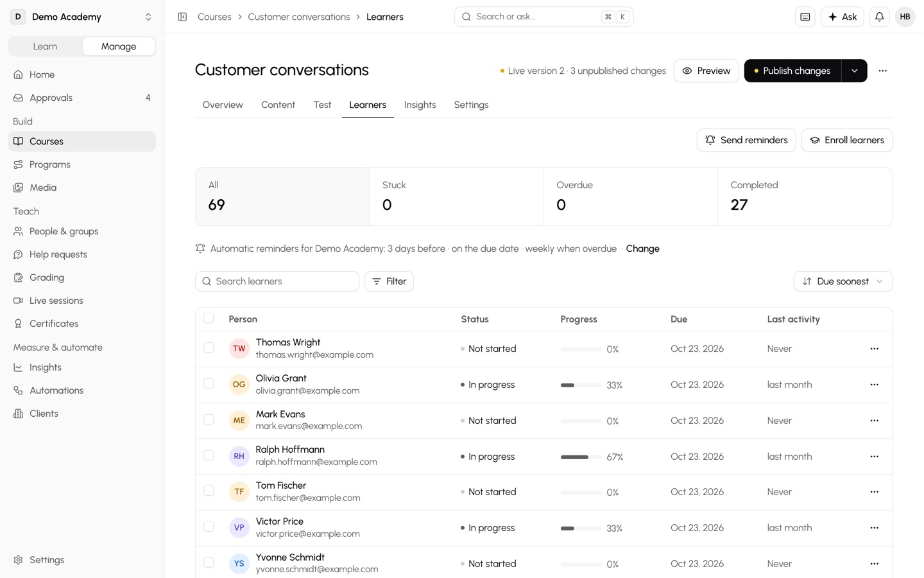Image resolution: width=924 pixels, height=578 pixels.
Task: Open Demo Academy workspace switcher
Action: coord(82,17)
